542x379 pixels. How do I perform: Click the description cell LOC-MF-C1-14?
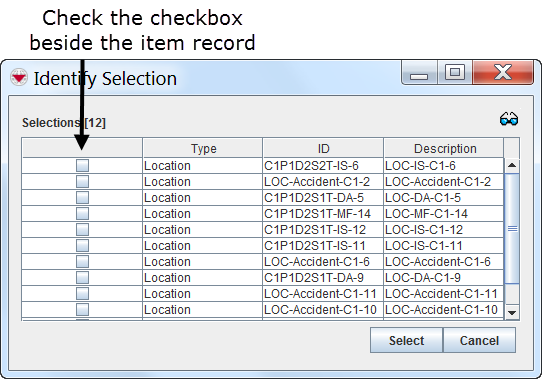click(444, 213)
